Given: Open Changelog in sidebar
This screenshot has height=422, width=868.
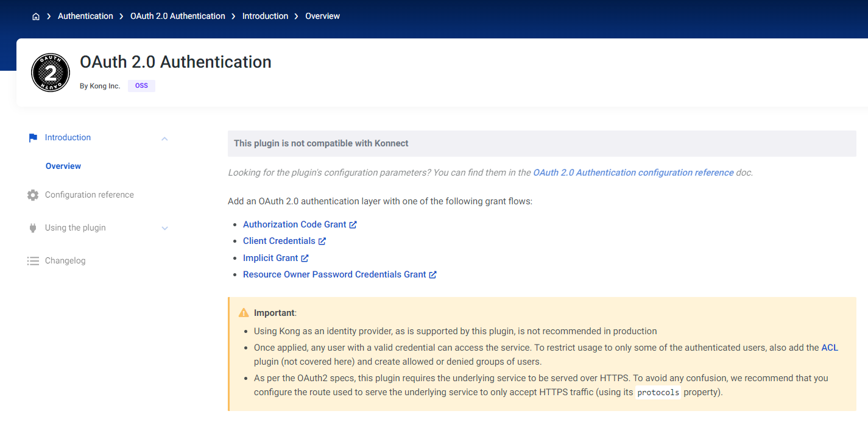Looking at the screenshot, I should click(65, 261).
